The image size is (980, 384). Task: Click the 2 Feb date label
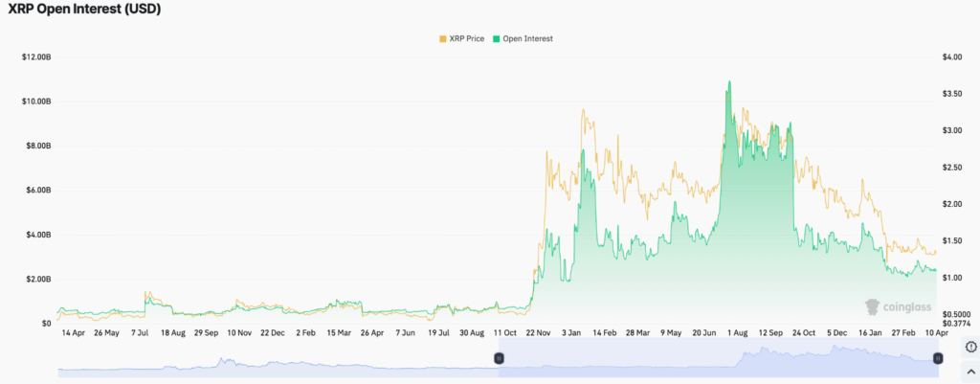pyautogui.click(x=305, y=333)
